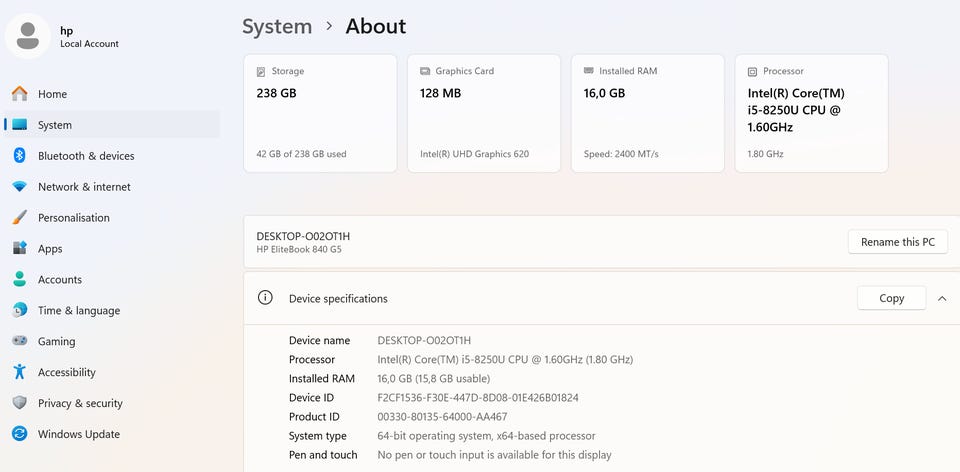Click the Device specifications info icon
This screenshot has width=960, height=472.
click(x=265, y=298)
